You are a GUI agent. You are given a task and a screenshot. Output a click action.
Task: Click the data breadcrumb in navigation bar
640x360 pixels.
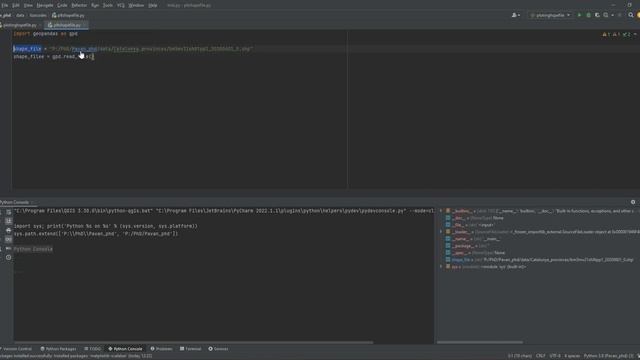(20, 16)
